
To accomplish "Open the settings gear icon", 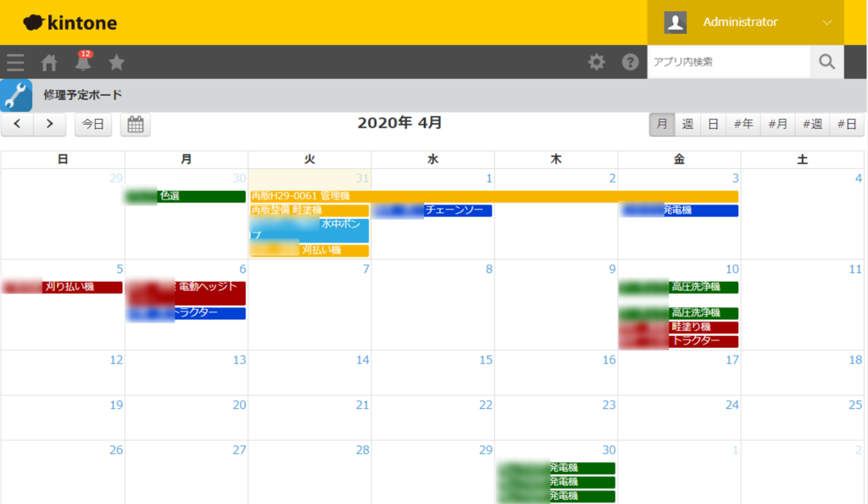I will click(x=596, y=62).
